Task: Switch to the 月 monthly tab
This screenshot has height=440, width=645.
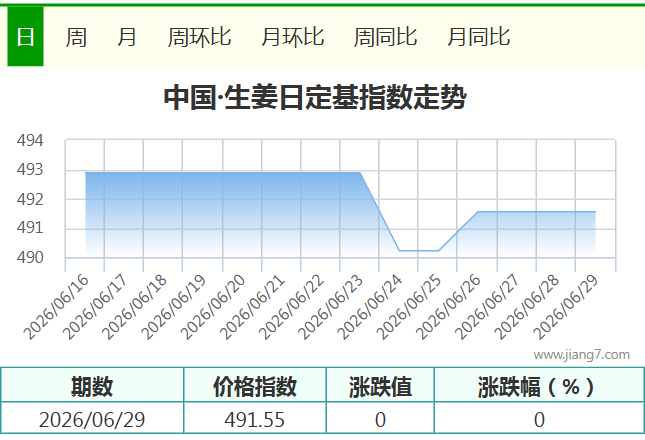Action: pos(127,37)
